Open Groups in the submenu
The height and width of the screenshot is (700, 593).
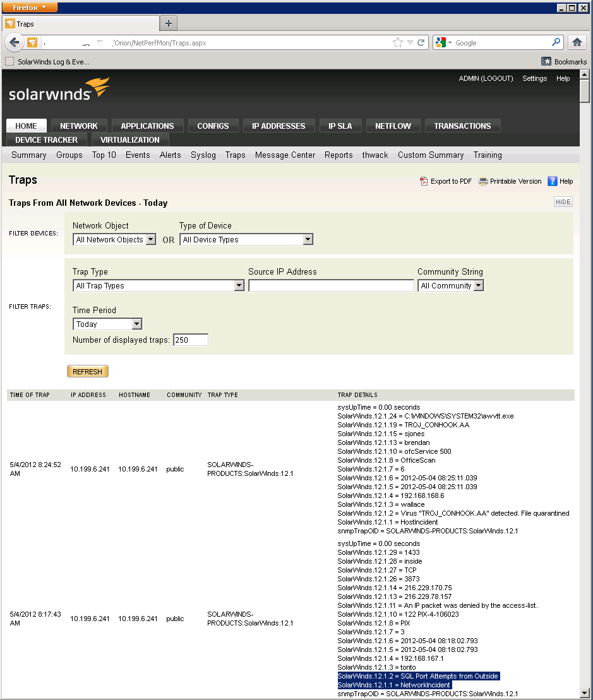tap(69, 155)
